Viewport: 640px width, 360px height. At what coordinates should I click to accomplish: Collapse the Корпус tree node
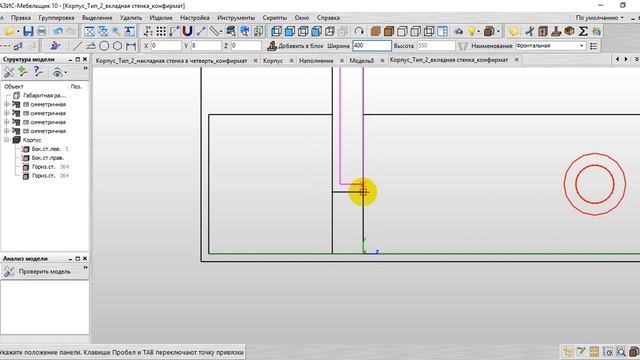coord(7,140)
